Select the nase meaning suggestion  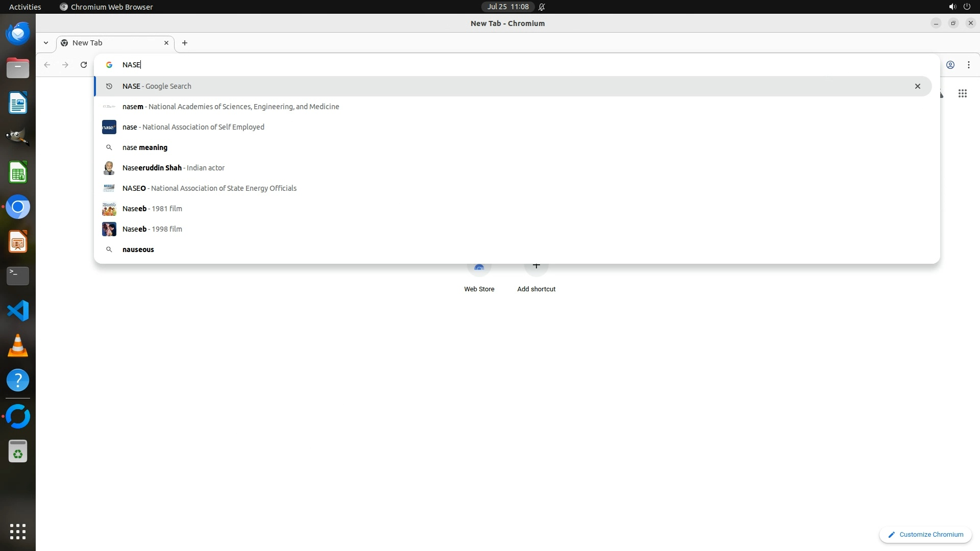click(x=145, y=147)
